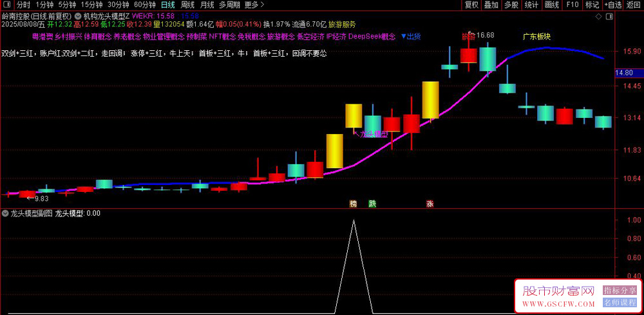Switch to the 15分钟 period tab
Image resolution: width=644 pixels, height=315 pixels.
[x=91, y=5]
